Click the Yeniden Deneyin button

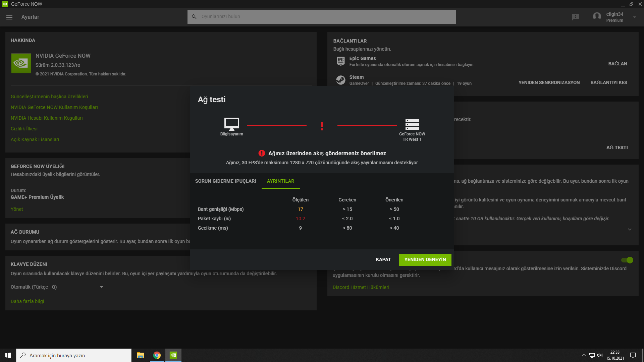(x=425, y=259)
